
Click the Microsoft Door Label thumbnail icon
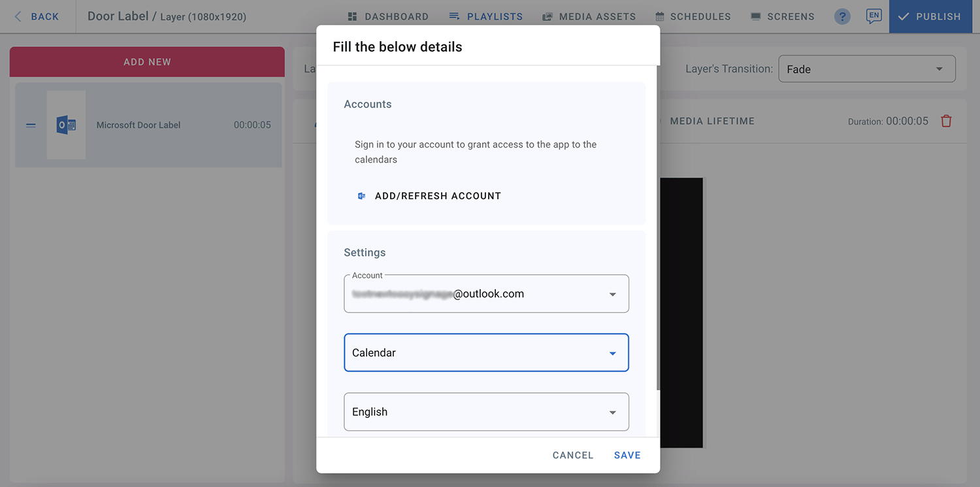click(66, 125)
